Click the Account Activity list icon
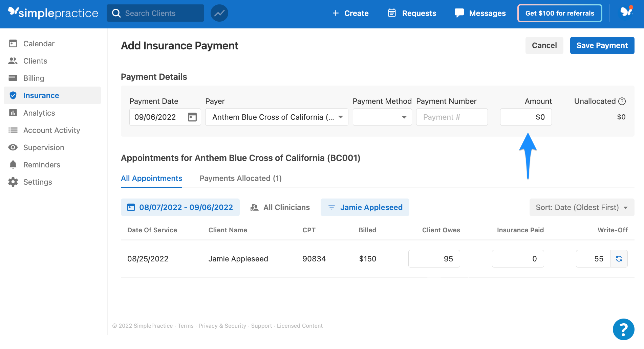 tap(13, 130)
